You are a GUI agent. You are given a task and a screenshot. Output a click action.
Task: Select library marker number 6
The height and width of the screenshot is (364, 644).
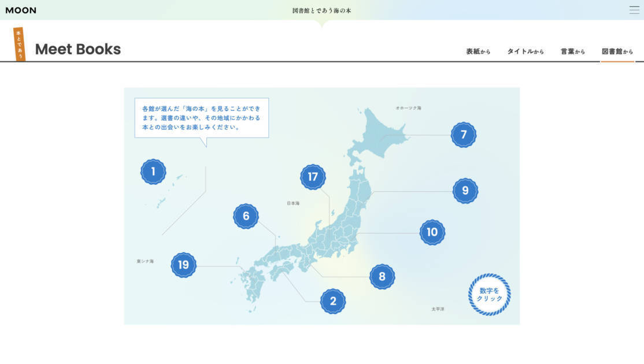tap(246, 216)
